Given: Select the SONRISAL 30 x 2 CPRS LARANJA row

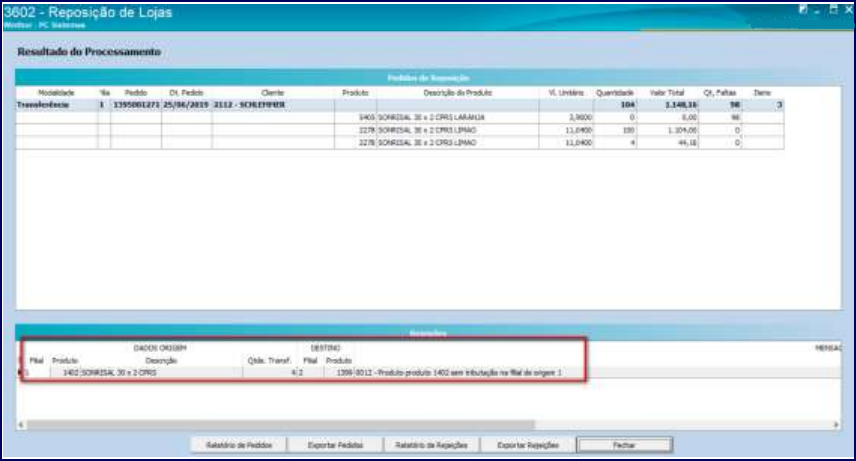Looking at the screenshot, I should point(400,117).
